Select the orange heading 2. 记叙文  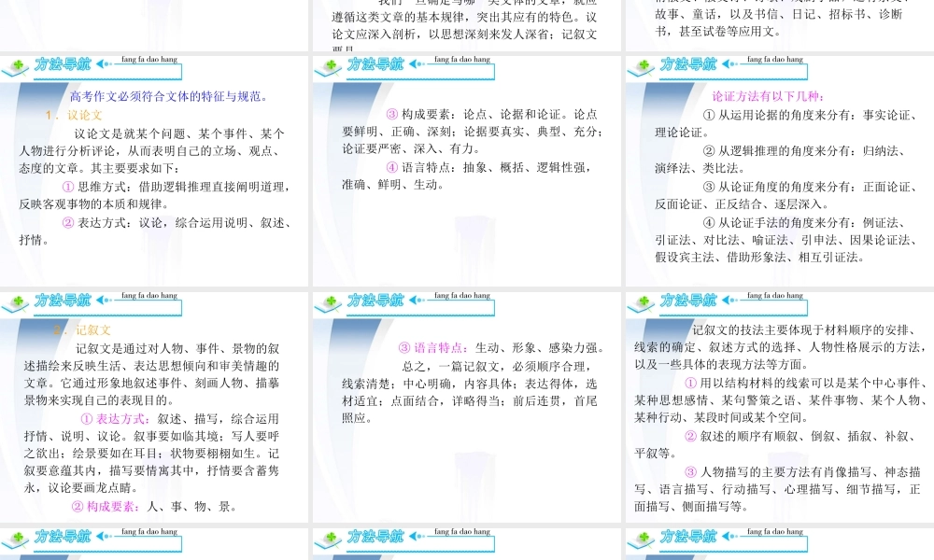click(82, 330)
